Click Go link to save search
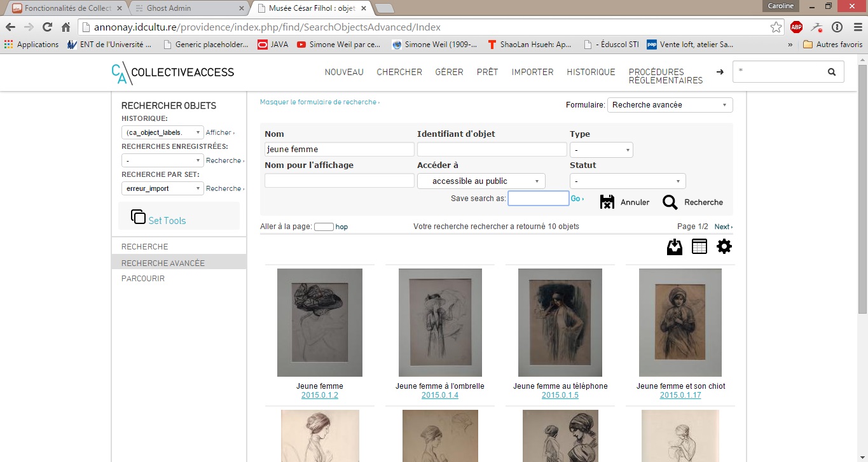Image resolution: width=868 pixels, height=462 pixels. pyautogui.click(x=576, y=199)
